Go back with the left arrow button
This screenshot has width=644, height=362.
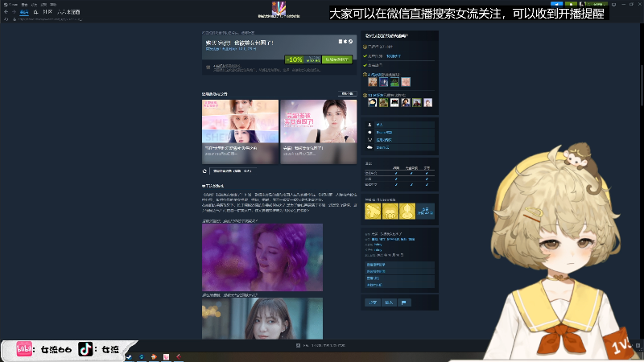point(6,12)
